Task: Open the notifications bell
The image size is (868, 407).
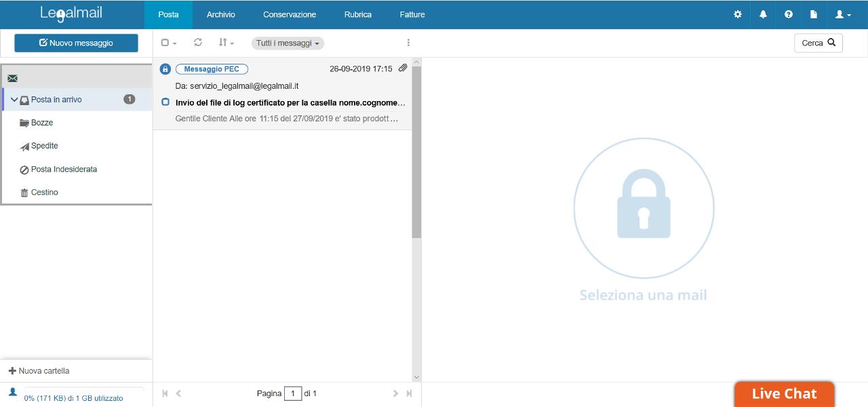Action: click(763, 14)
